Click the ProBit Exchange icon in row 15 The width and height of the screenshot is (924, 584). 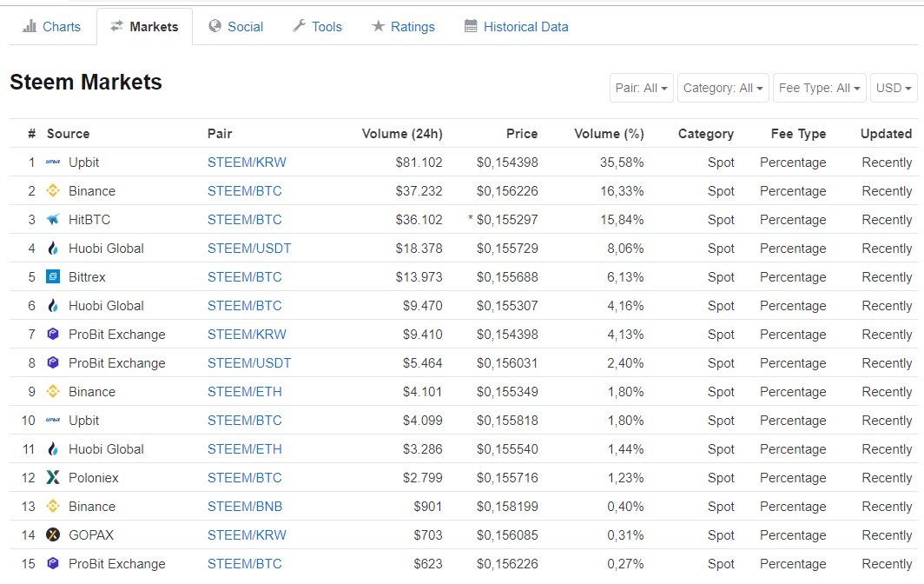point(53,563)
